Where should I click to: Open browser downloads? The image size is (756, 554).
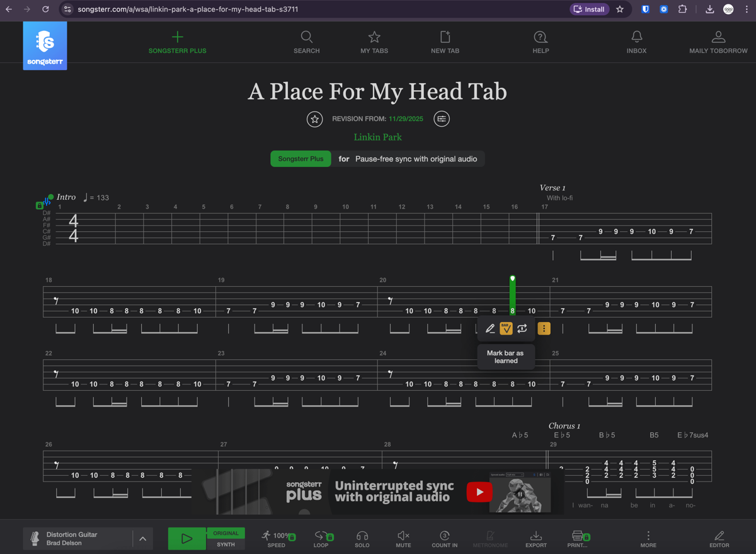pyautogui.click(x=709, y=9)
